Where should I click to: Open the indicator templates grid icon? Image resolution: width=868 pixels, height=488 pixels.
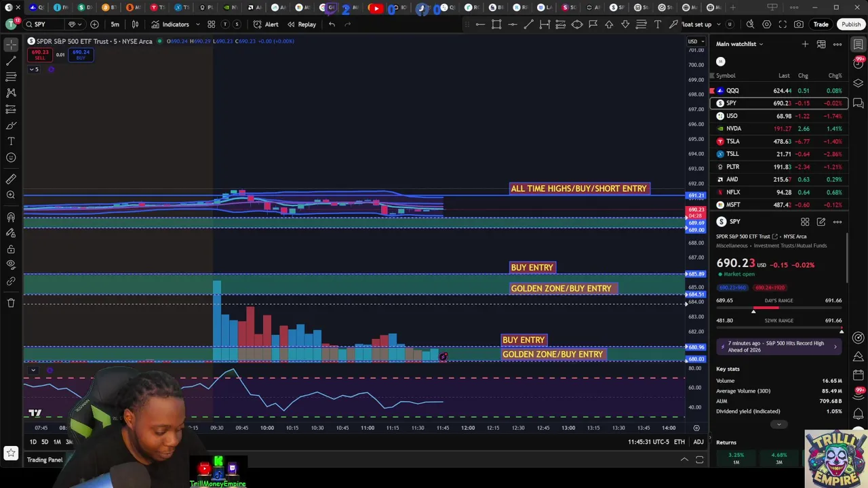pos(212,24)
